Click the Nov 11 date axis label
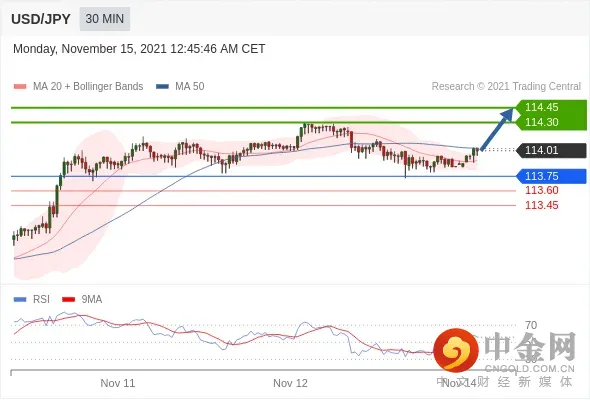This screenshot has width=590, height=400. click(x=117, y=383)
